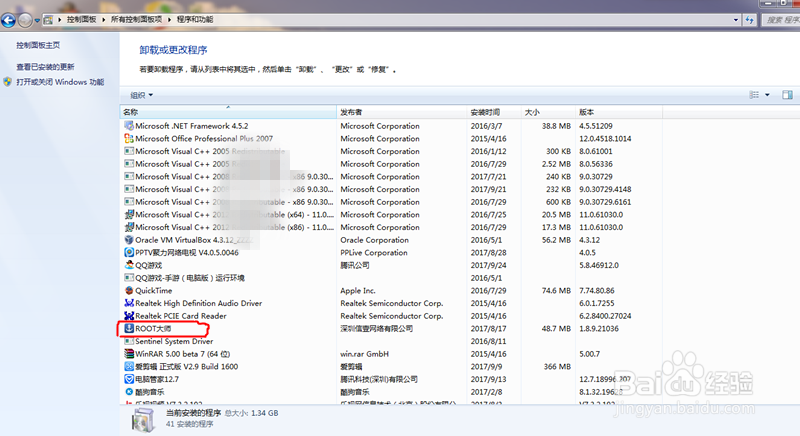This screenshot has width=800, height=436.
Task: Open recent pages dropdown beside navigation arrows
Action: click(x=37, y=21)
